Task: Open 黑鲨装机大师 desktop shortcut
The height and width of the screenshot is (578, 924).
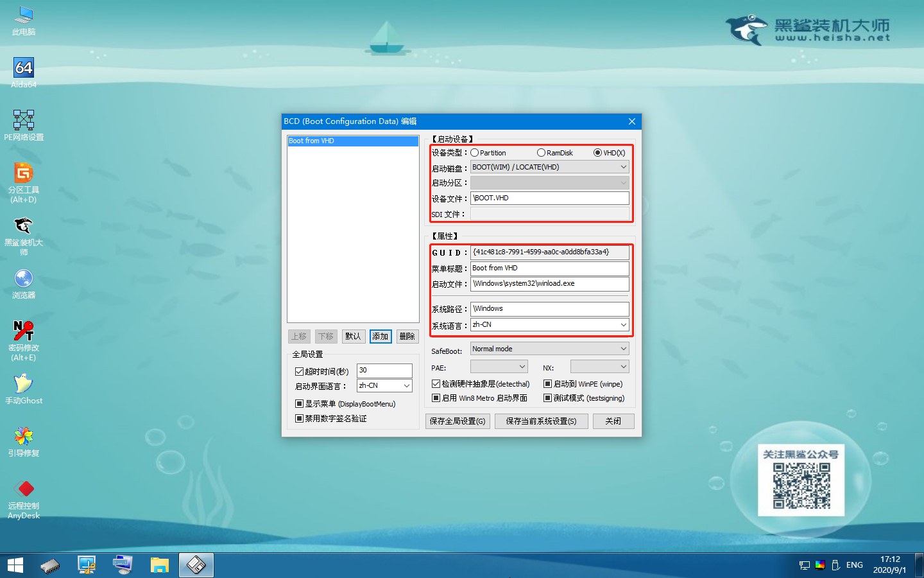Action: coord(24,236)
